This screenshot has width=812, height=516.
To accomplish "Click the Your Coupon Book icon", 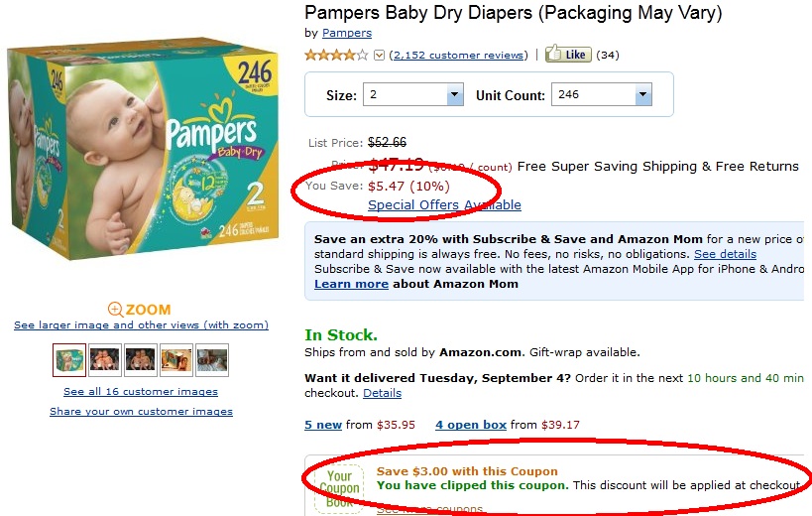I will 339,487.
